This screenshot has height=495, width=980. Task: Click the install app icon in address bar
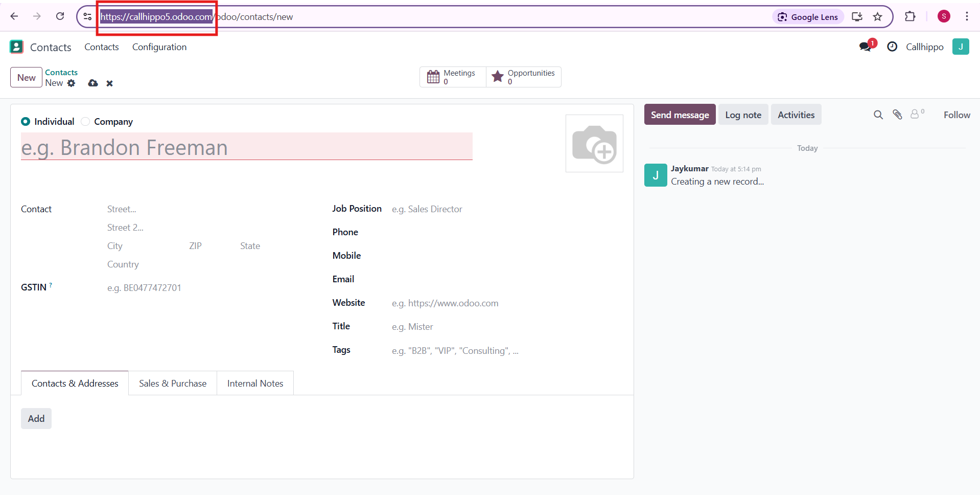[857, 17]
